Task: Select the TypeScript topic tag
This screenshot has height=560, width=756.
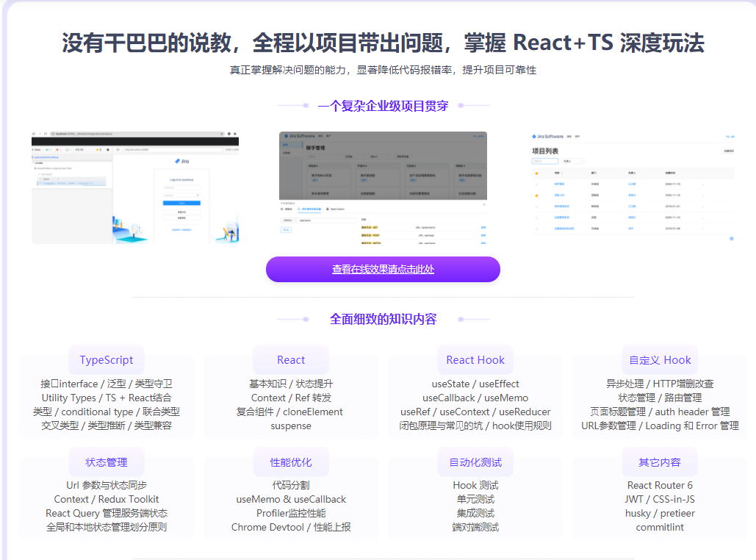Action: [x=107, y=360]
